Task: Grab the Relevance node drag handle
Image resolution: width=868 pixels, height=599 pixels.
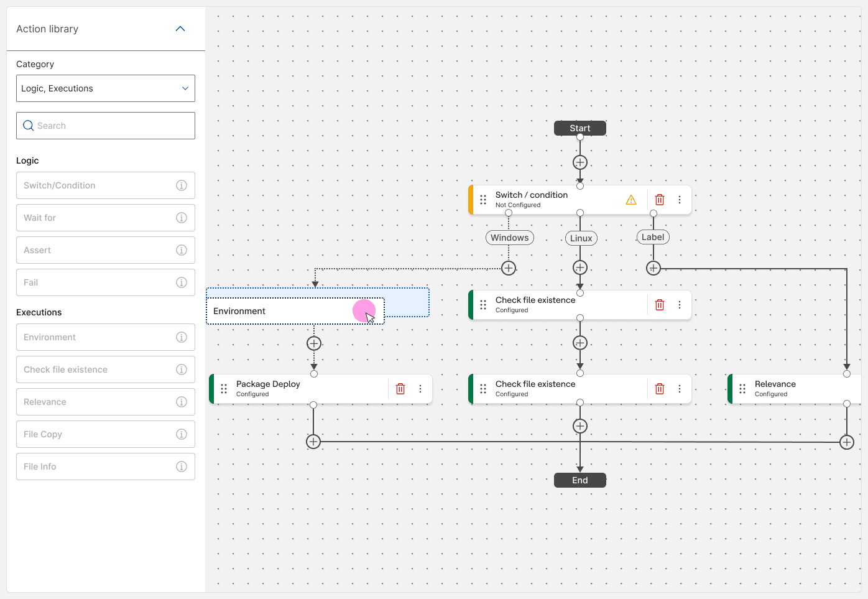Action: 742,389
